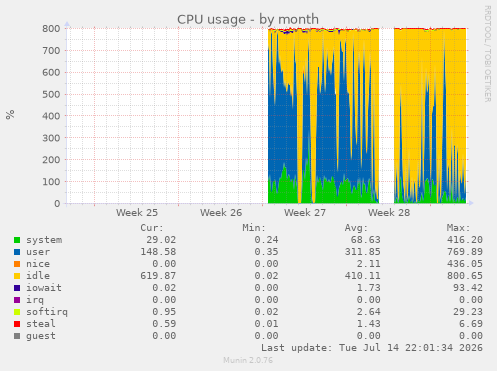Click the 'Min:' column header
This screenshot has width=497, height=371.
click(254, 228)
